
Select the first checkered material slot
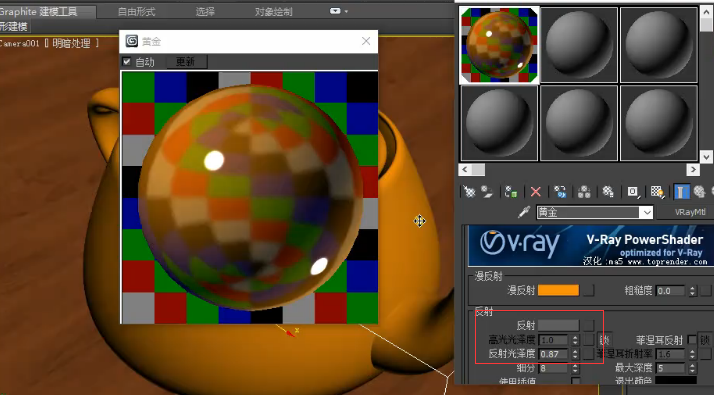pyautogui.click(x=499, y=45)
